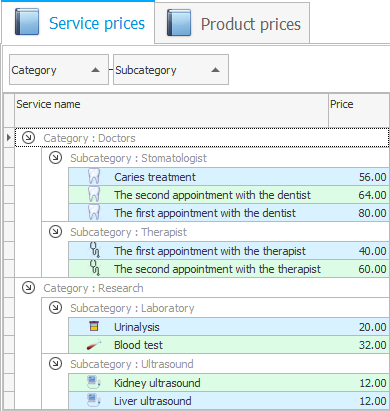The width and height of the screenshot is (390, 411).
Task: Click the Liver ultrasound machine icon
Action: (x=94, y=400)
